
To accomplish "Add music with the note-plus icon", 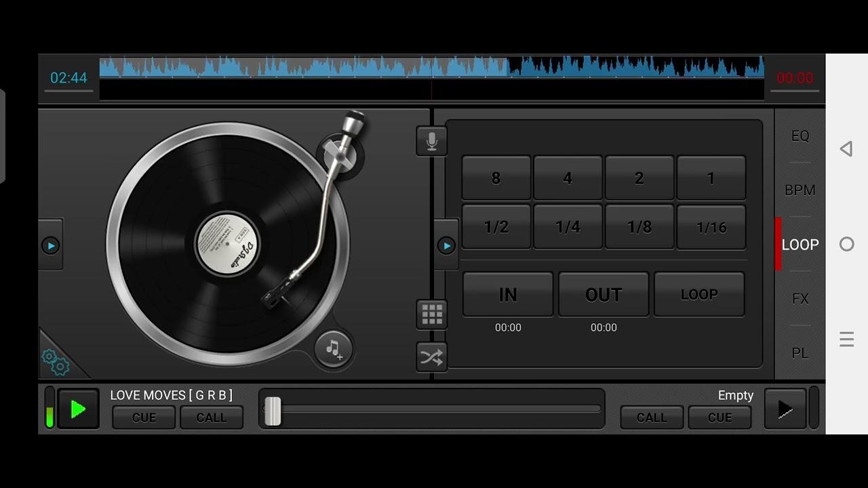I will point(333,349).
